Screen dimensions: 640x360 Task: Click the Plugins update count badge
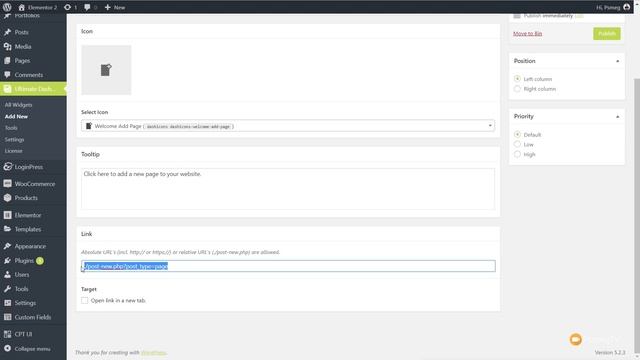tap(40, 260)
